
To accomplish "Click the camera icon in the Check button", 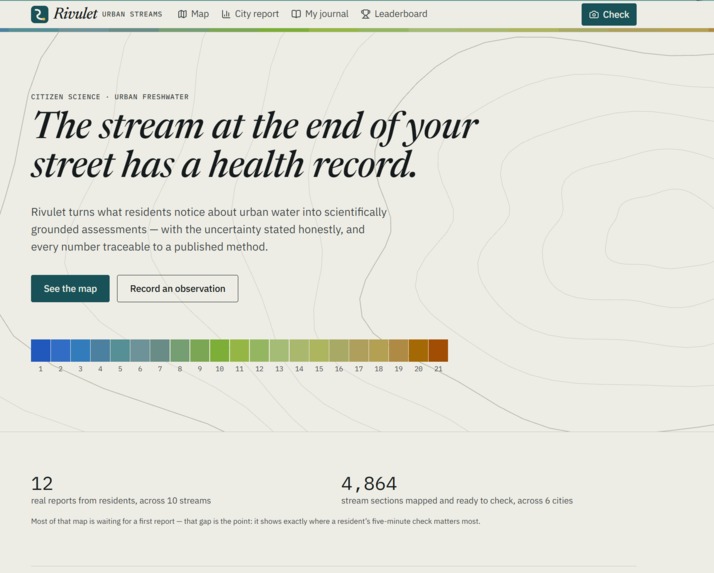I will click(594, 15).
